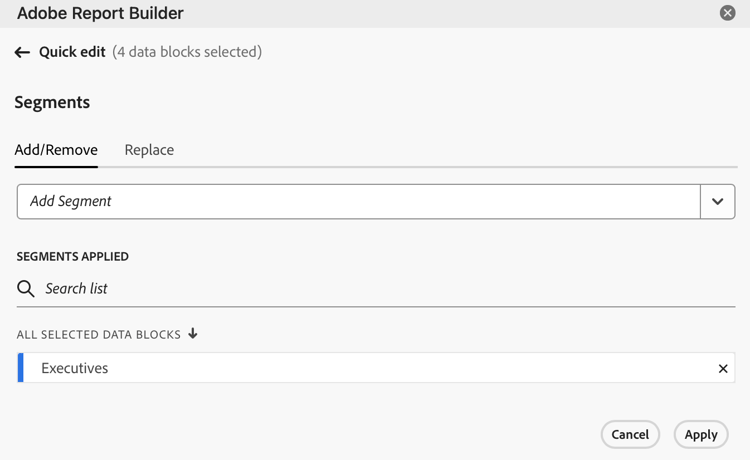Expand the Add Segment dropdown chevron
Image resolution: width=750 pixels, height=460 pixels.
717,201
